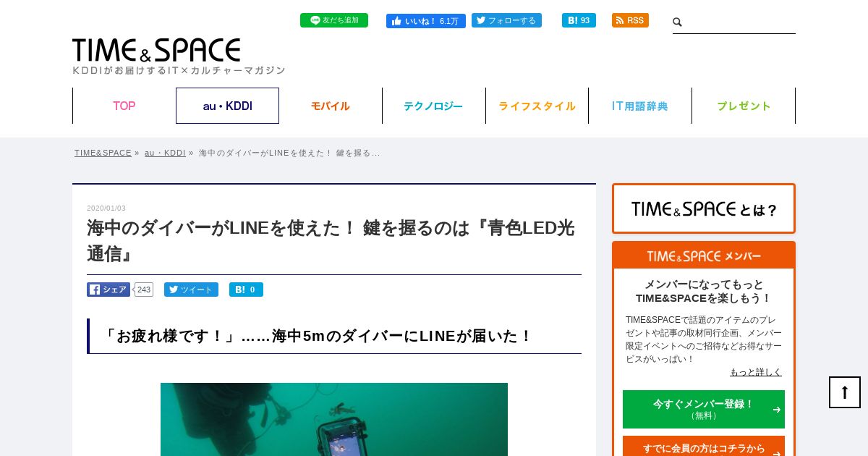Image resolution: width=868 pixels, height=456 pixels.
Task: Click the search magnifier icon
Action: 678,22
